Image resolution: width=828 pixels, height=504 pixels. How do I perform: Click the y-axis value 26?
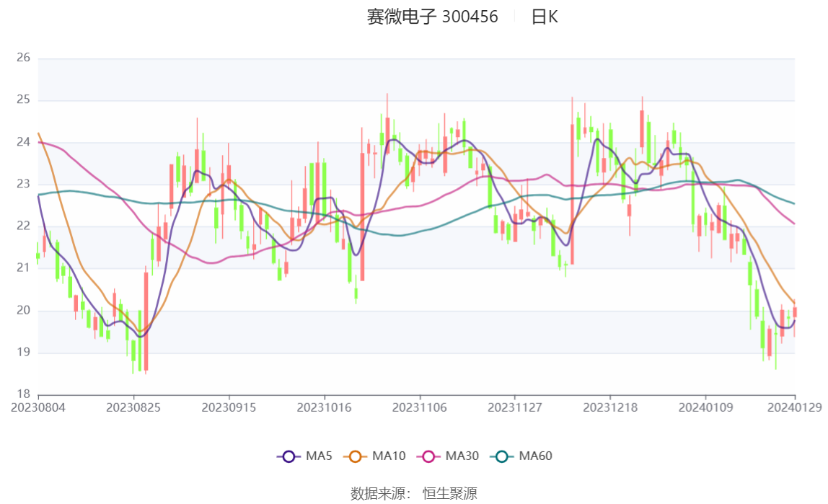pos(23,58)
